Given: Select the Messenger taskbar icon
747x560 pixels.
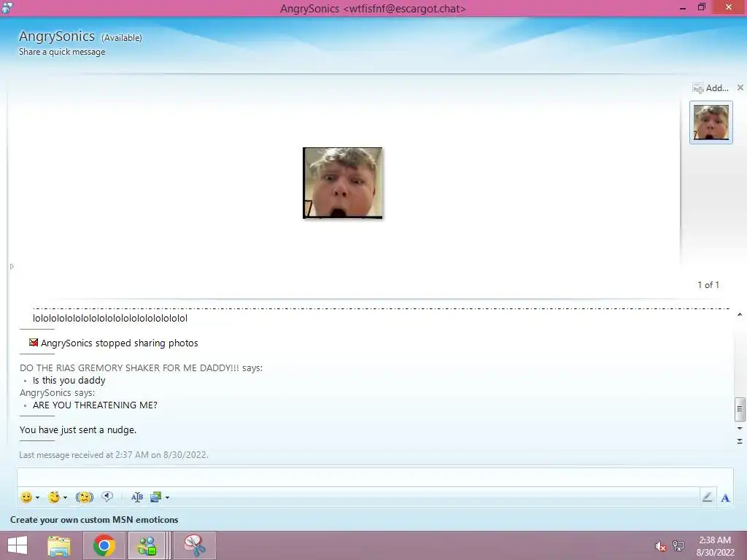Looking at the screenshot, I should (x=147, y=545).
